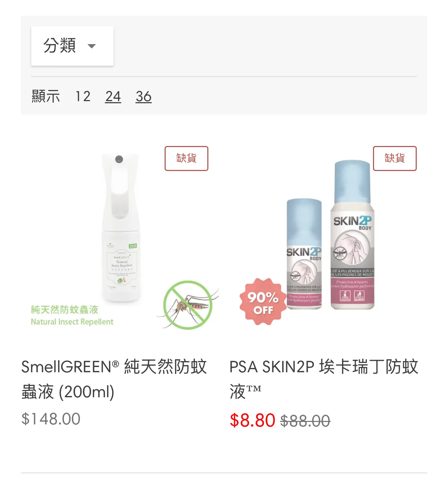Click the crossed-out $88.00 original price
This screenshot has height=488, width=448.
305,421
